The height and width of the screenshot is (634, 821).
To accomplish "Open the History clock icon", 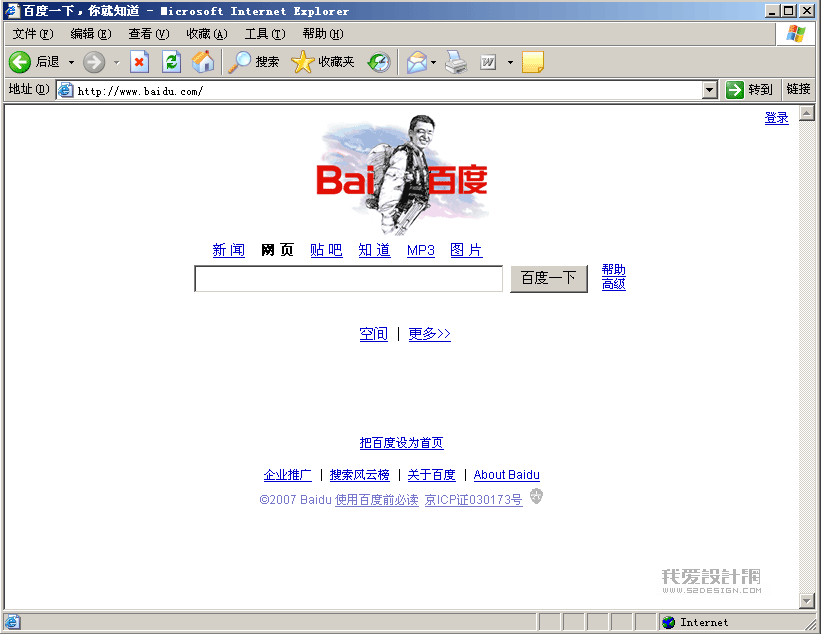I will tap(379, 62).
